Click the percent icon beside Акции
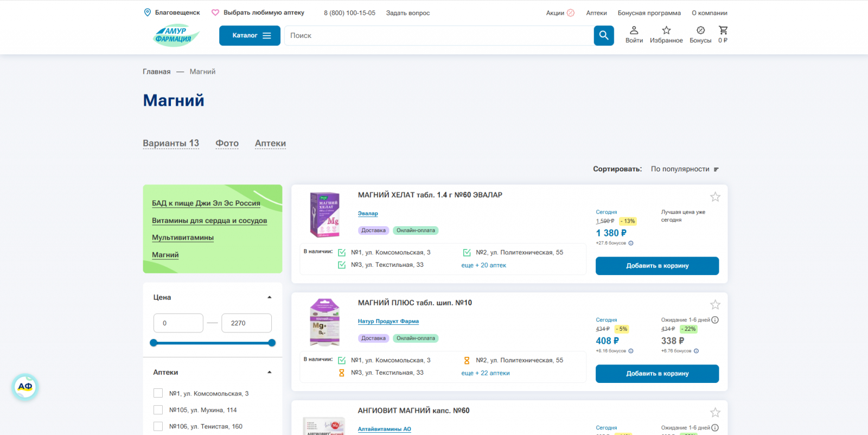The height and width of the screenshot is (435, 868). (x=571, y=13)
